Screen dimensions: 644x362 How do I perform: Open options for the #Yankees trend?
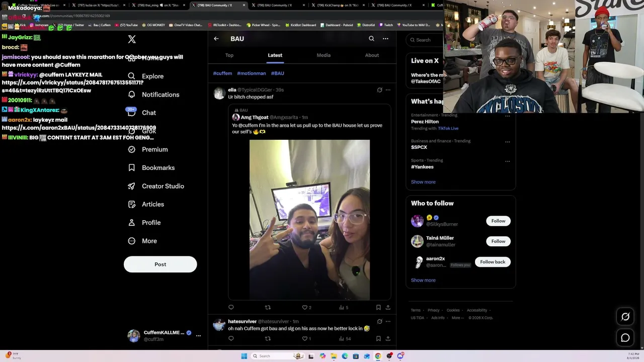pyautogui.click(x=507, y=161)
